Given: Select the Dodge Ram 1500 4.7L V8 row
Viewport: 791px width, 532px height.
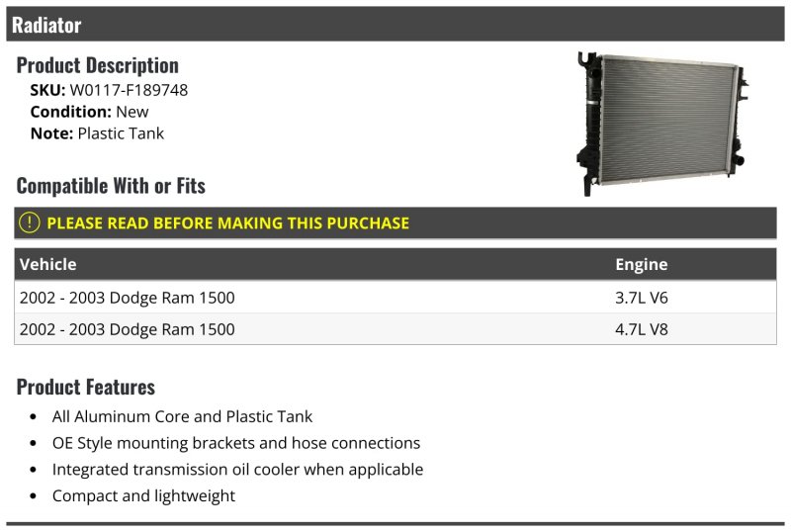Looking at the screenshot, I should [x=395, y=329].
